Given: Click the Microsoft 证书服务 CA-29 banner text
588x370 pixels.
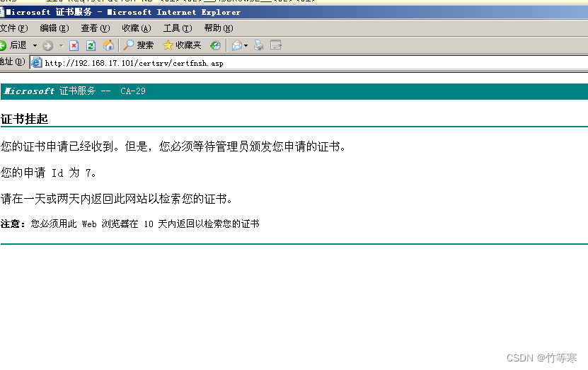Looking at the screenshot, I should pos(74,91).
